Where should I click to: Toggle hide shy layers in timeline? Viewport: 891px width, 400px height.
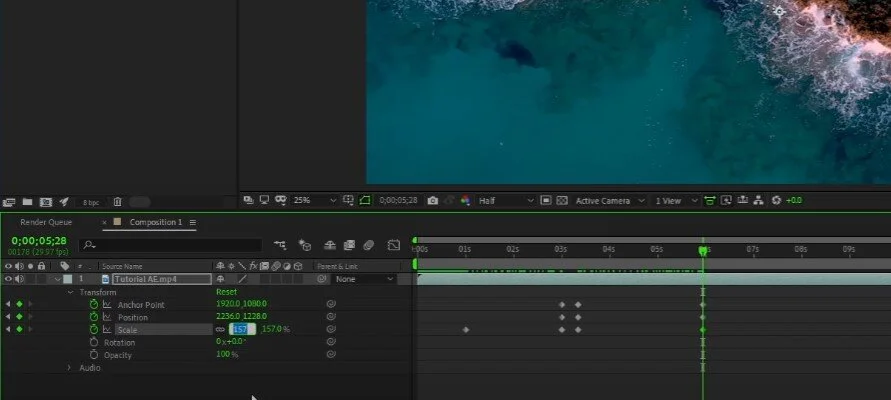click(330, 245)
